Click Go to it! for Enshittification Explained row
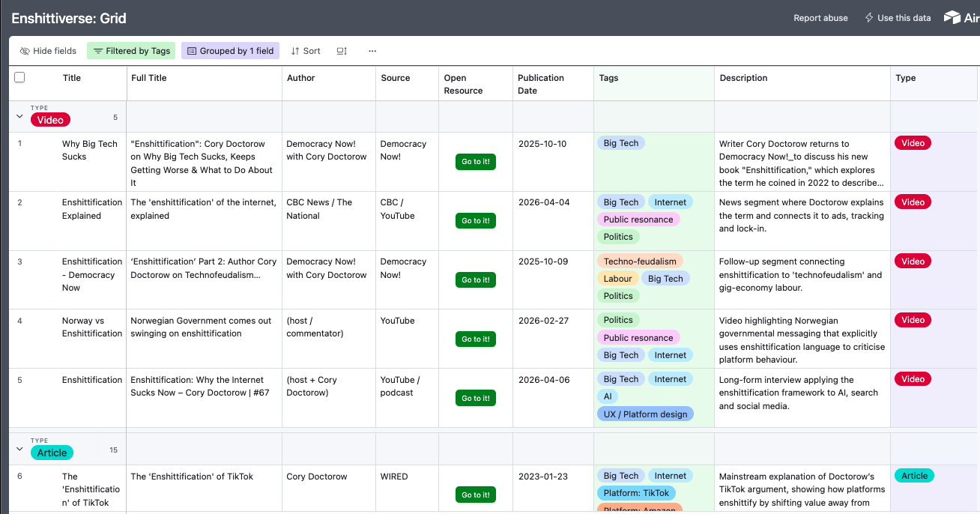This screenshot has width=980, height=514. coord(476,221)
